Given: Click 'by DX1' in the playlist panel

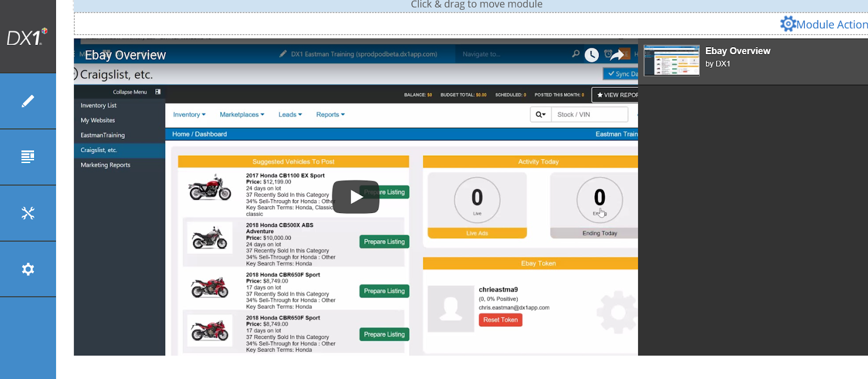Looking at the screenshot, I should click(x=718, y=64).
